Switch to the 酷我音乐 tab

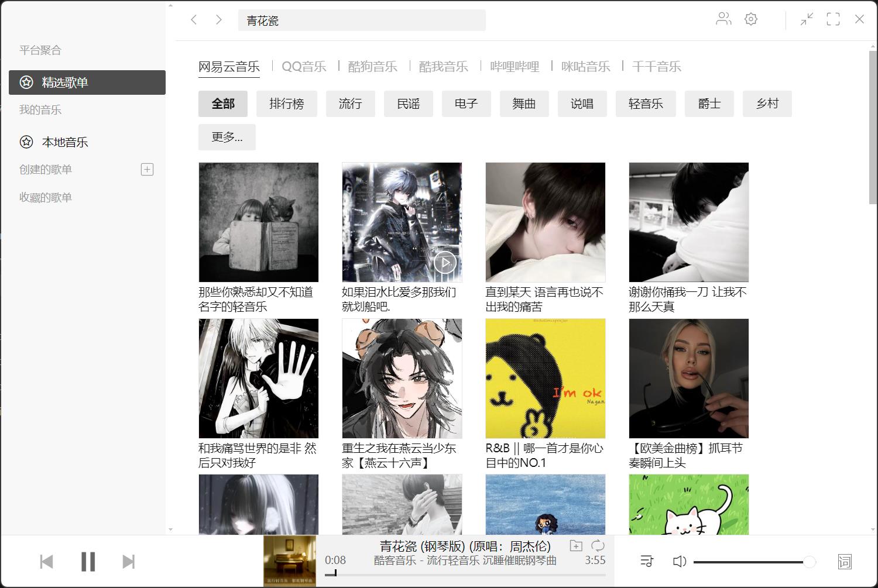[x=444, y=67]
